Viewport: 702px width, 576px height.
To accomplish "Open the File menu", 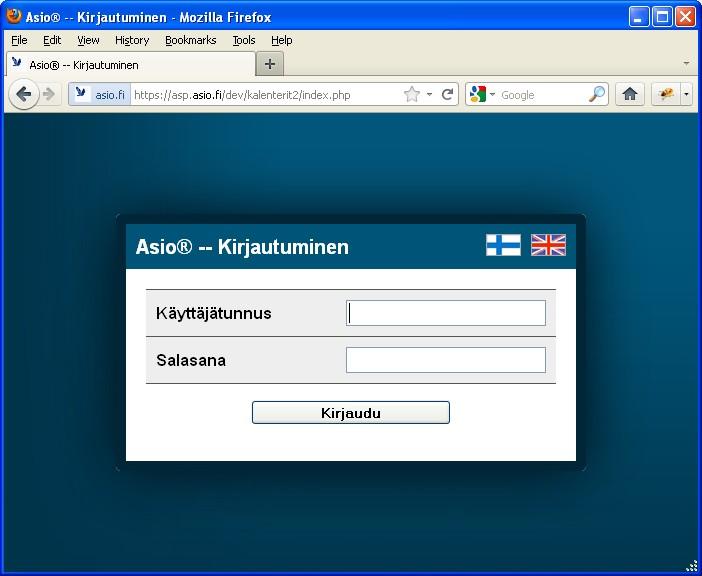I will coord(19,40).
